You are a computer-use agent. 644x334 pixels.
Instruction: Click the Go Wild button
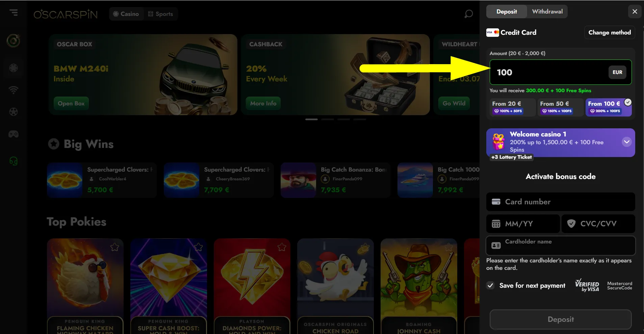(454, 103)
